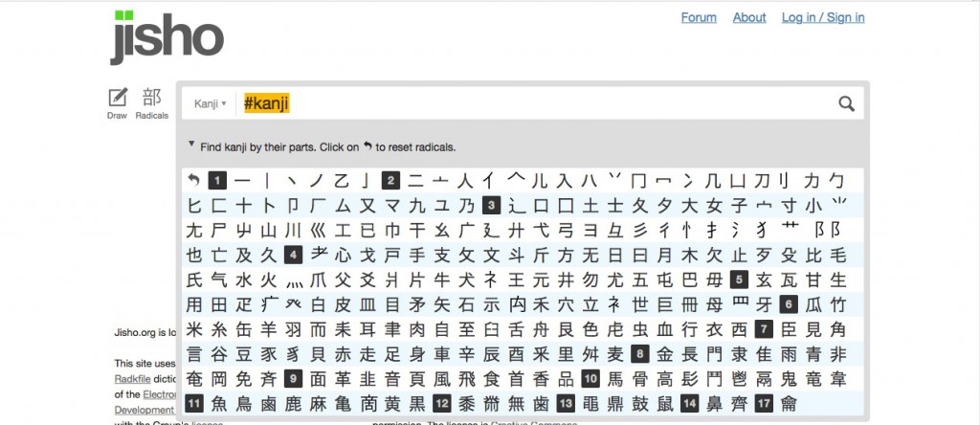Toggle the 山 mountain radical
980x425 pixels.
coord(268,231)
